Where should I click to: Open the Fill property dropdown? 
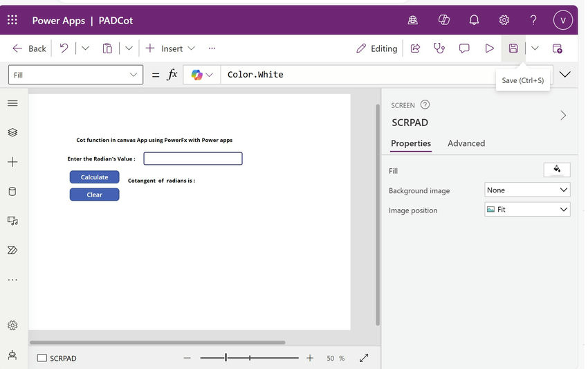(x=75, y=75)
